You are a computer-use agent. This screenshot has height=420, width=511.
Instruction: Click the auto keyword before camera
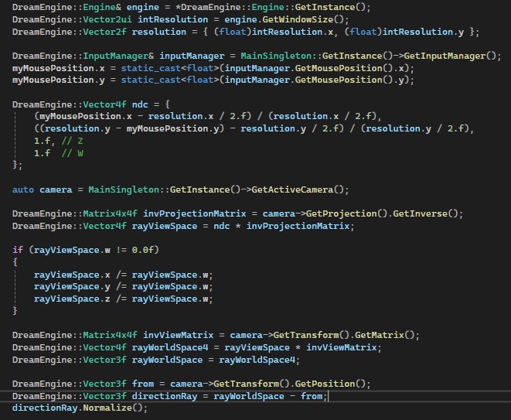(23, 190)
